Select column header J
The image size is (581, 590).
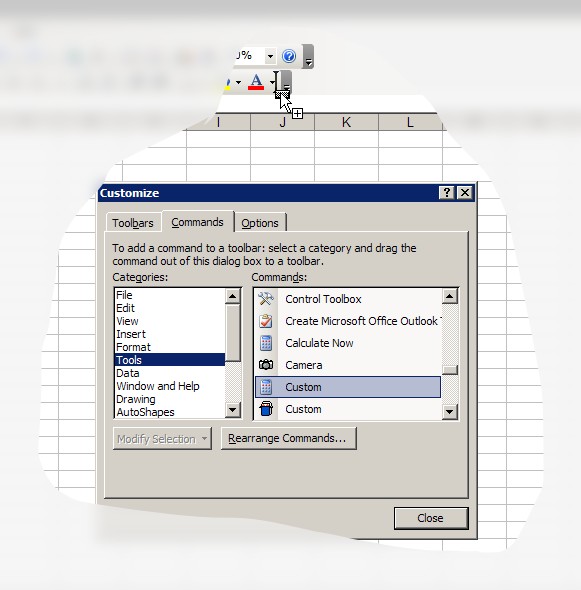[282, 122]
